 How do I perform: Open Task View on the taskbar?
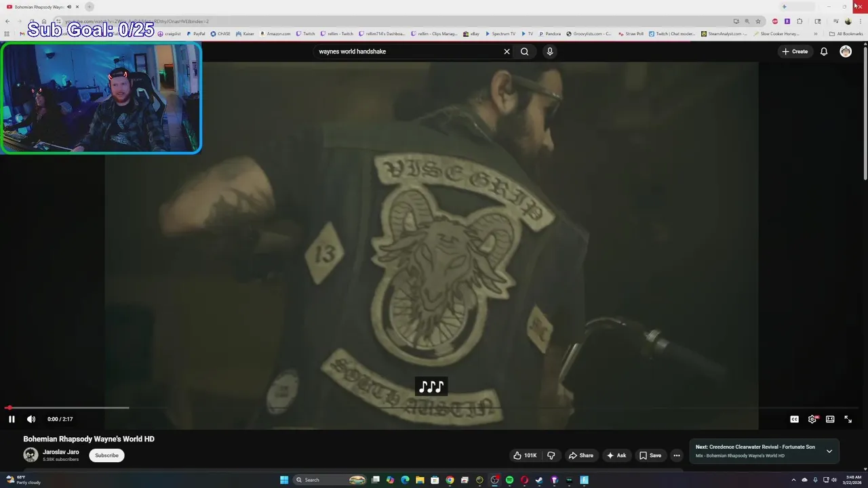click(376, 480)
